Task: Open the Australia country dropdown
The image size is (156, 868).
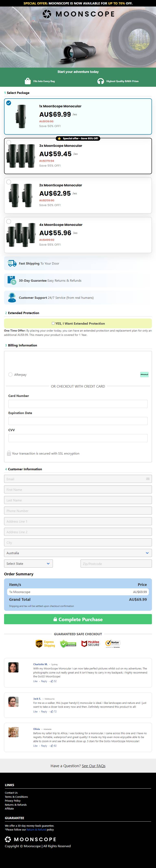Action: 78,553
